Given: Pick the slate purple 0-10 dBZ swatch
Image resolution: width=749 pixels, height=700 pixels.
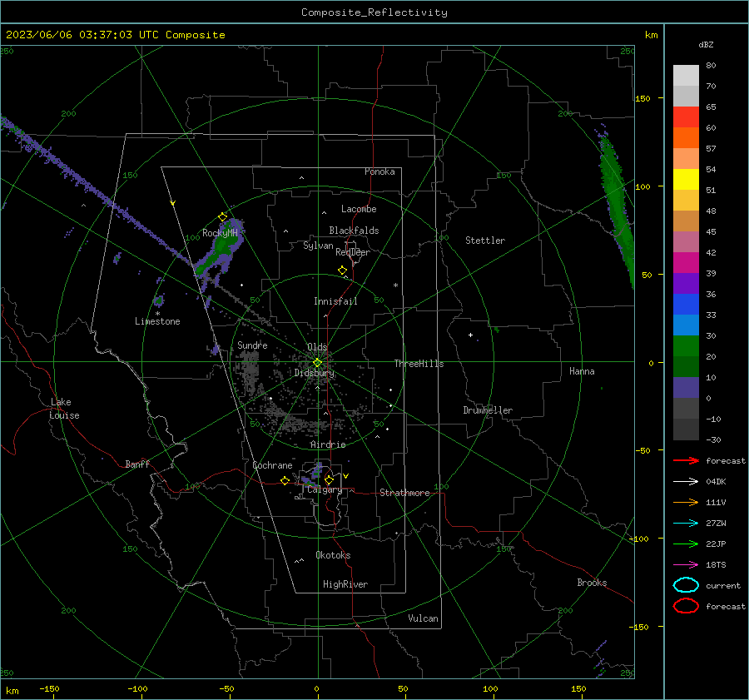Looking at the screenshot, I should click(x=686, y=388).
